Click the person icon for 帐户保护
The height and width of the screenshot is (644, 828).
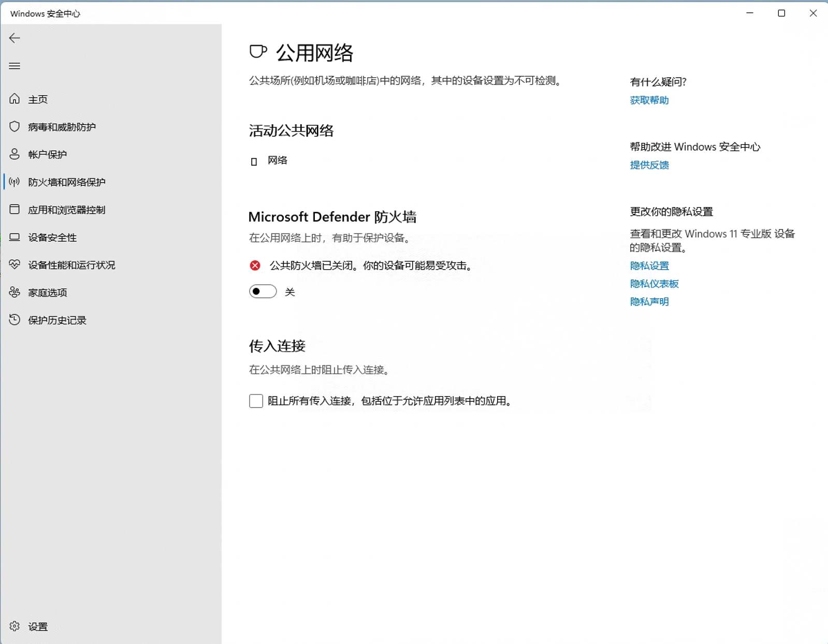tap(14, 154)
